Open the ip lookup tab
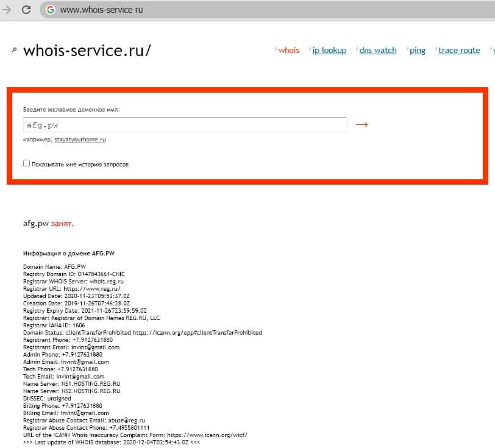The width and height of the screenshot is (495, 448). [329, 51]
